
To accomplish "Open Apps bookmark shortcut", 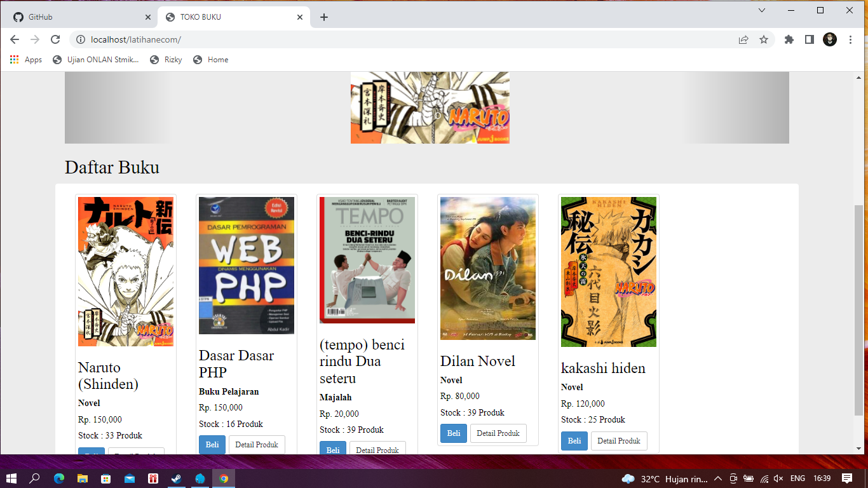I will 26,60.
